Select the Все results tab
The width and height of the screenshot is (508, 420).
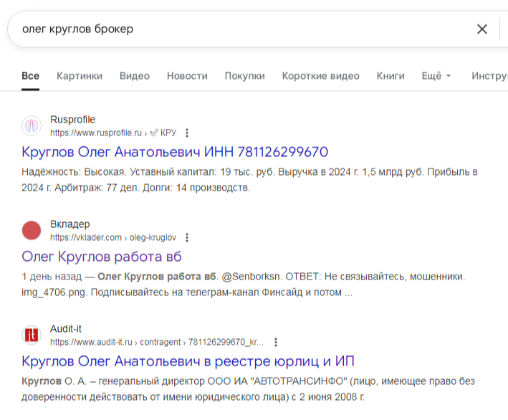coord(30,76)
